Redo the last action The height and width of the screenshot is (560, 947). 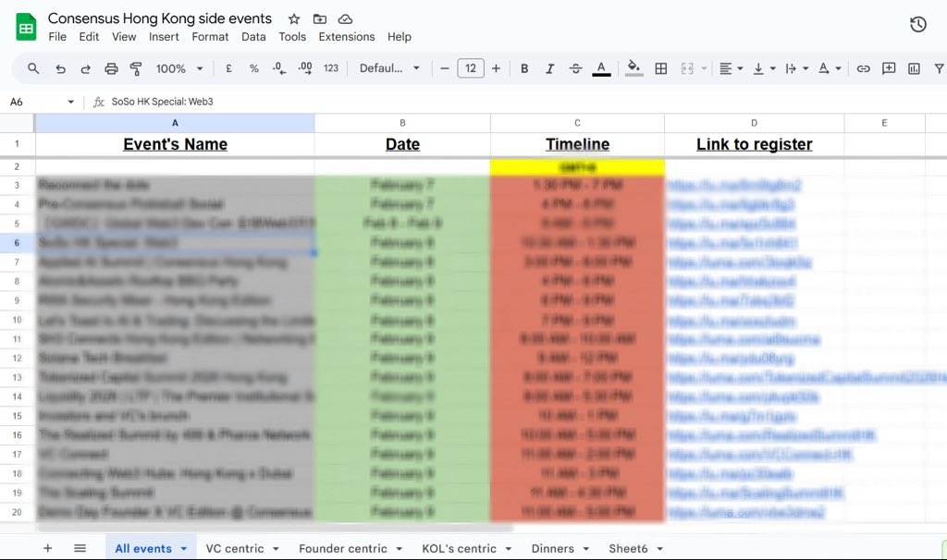tap(86, 68)
